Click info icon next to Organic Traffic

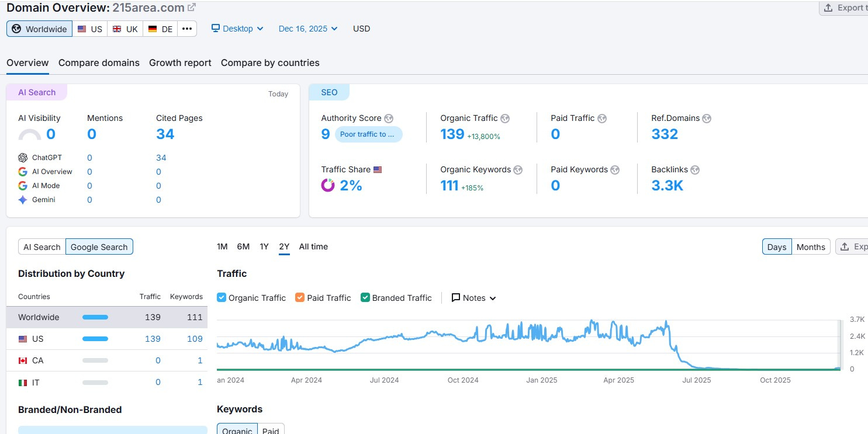click(505, 119)
